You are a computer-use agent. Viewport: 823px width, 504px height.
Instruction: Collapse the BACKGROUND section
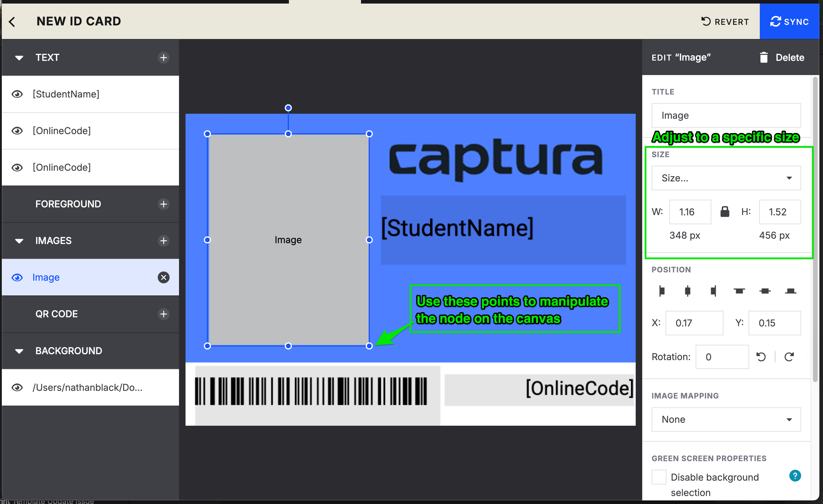coord(19,351)
